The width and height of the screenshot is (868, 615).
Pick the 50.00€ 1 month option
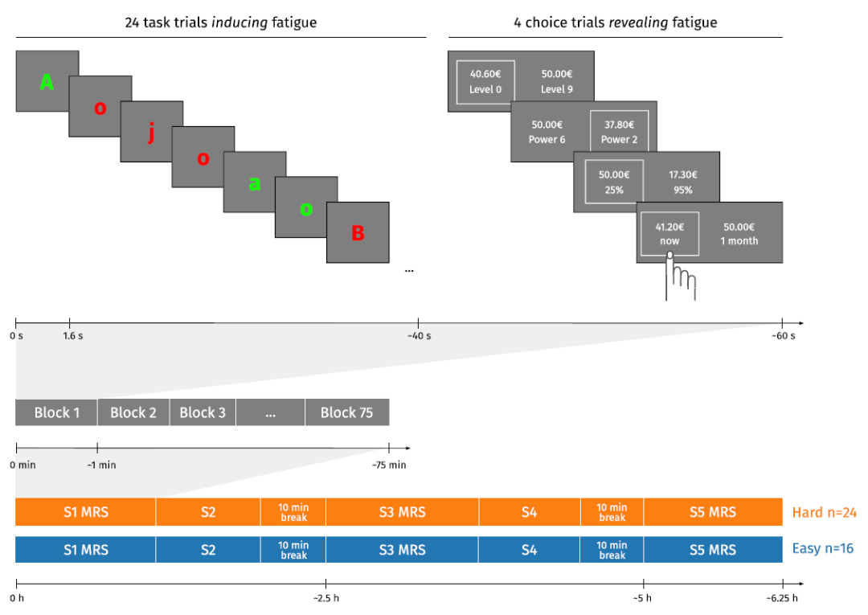point(739,234)
